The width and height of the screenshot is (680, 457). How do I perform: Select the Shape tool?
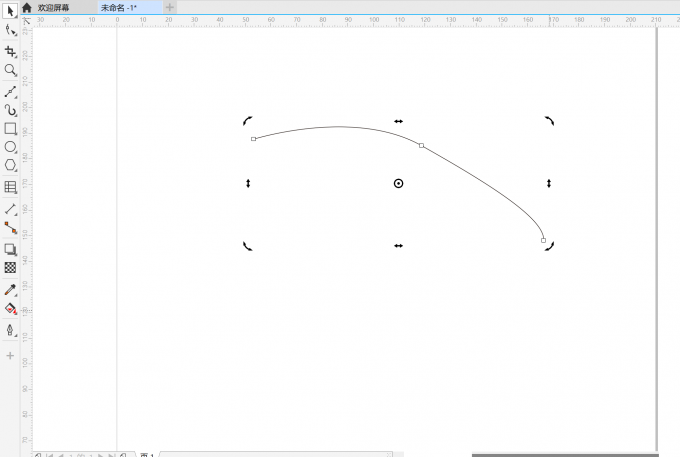pos(10,30)
